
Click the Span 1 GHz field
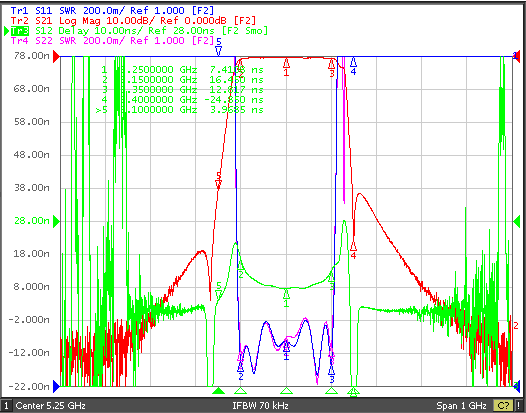pos(461,406)
